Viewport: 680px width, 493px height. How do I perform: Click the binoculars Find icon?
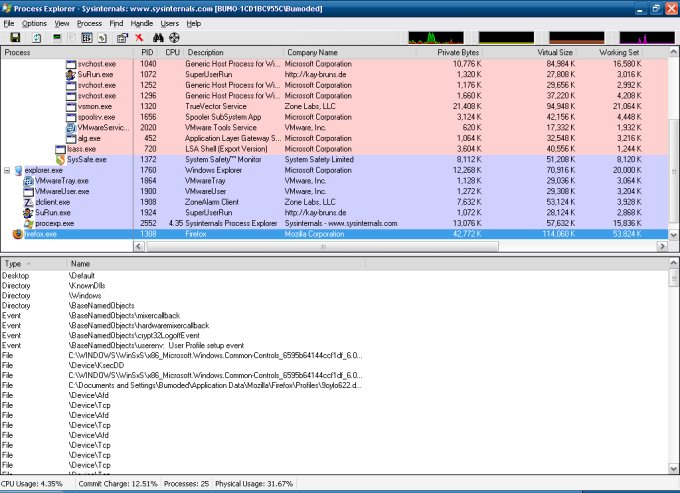point(158,37)
